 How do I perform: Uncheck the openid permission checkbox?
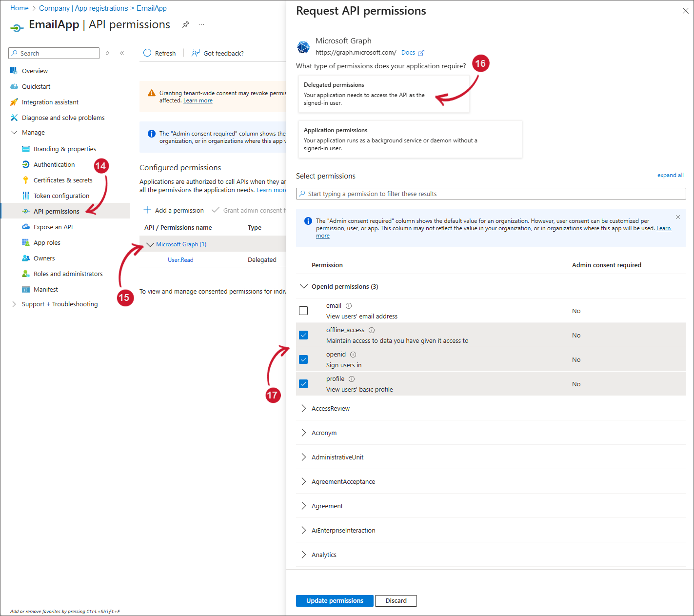tap(303, 359)
